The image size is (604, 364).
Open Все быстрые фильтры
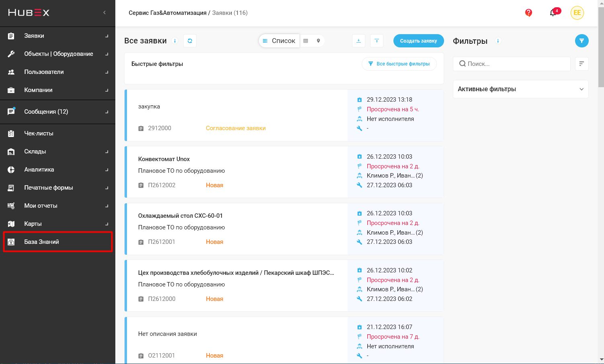pyautogui.click(x=399, y=64)
